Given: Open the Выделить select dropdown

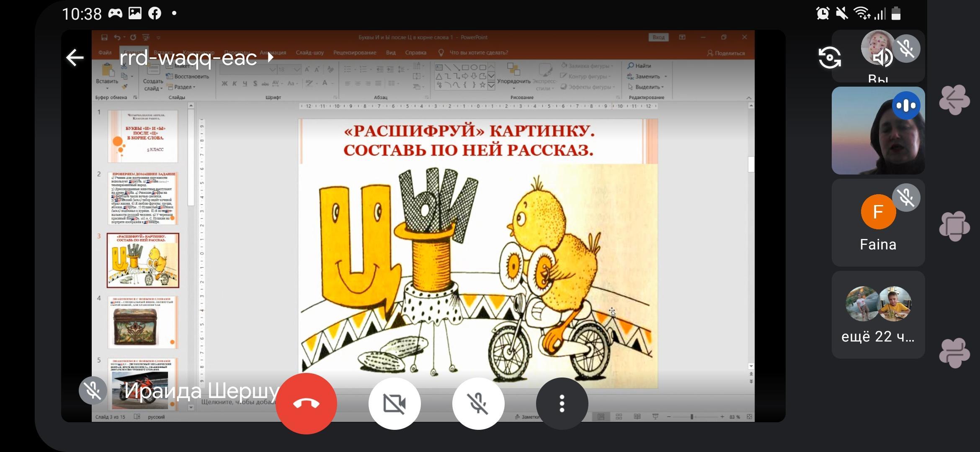Looking at the screenshot, I should [646, 87].
